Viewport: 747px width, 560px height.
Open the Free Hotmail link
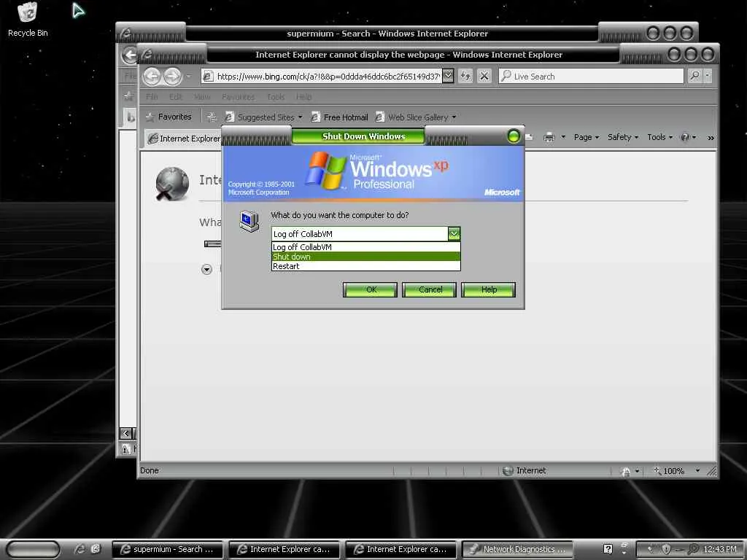point(340,117)
